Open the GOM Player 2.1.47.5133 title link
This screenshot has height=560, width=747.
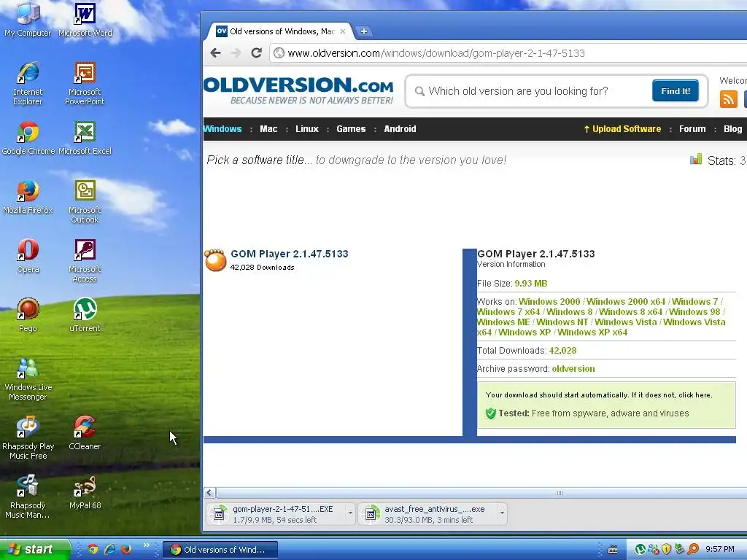289,254
